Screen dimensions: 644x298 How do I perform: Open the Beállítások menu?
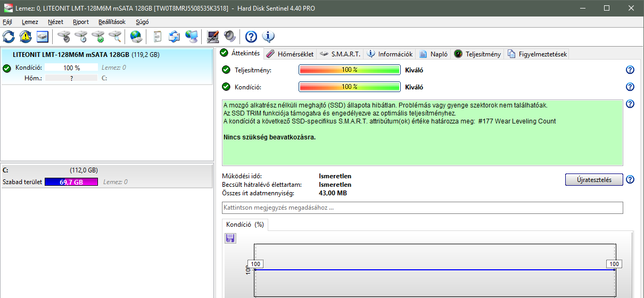(112, 22)
